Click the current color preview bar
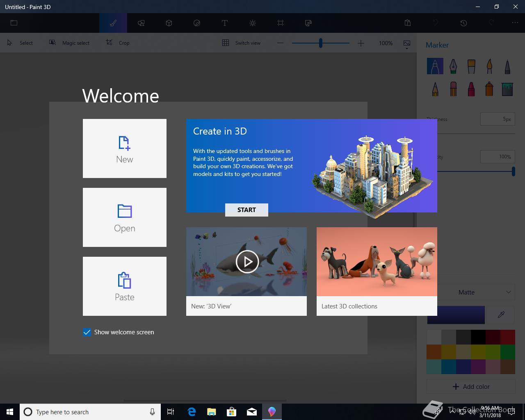 click(x=456, y=315)
